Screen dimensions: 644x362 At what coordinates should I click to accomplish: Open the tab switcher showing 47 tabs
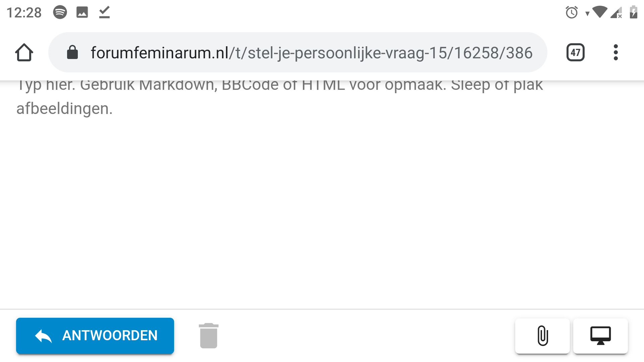(576, 53)
